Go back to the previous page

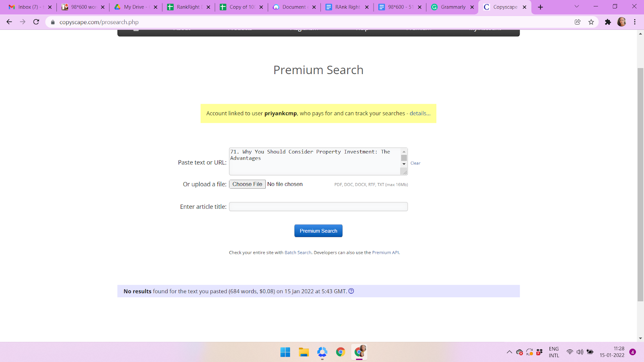9,22
